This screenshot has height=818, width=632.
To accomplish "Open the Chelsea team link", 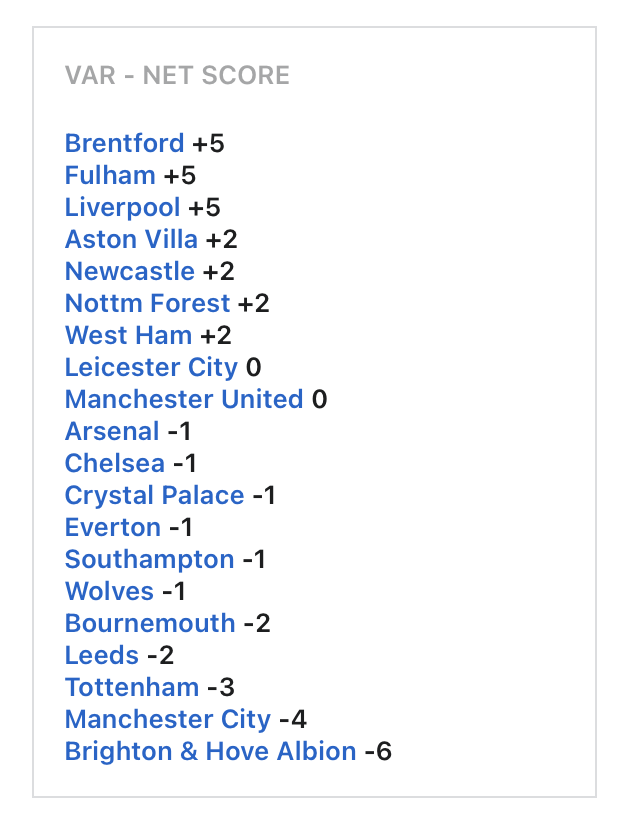I will (x=115, y=463).
